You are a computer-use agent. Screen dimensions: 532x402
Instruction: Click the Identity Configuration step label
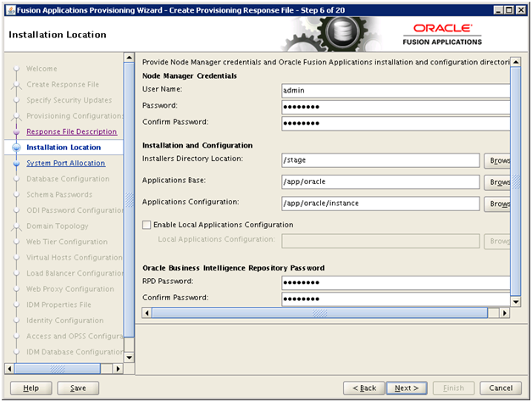[64, 321]
